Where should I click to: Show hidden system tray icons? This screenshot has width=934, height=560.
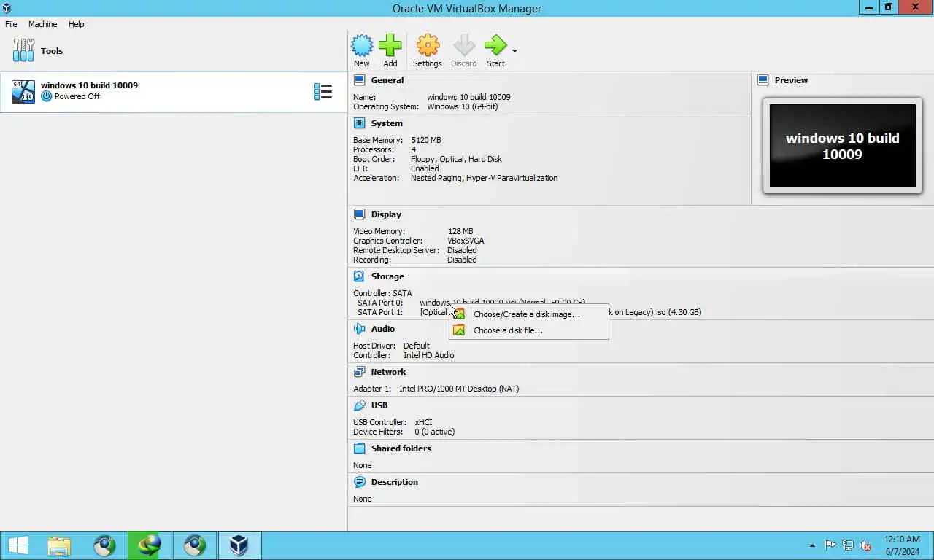813,545
